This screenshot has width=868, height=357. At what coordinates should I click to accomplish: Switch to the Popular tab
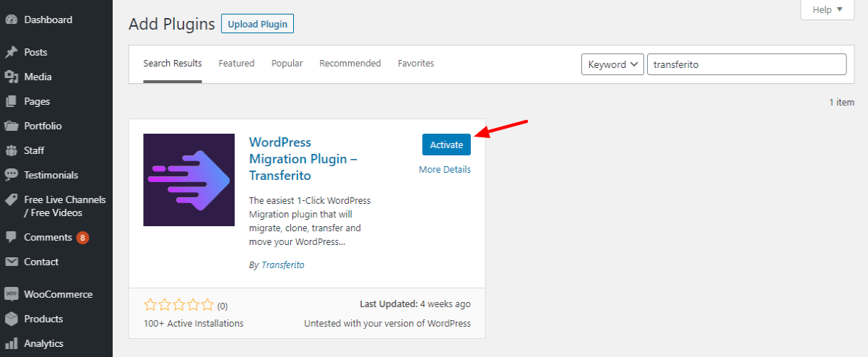287,64
